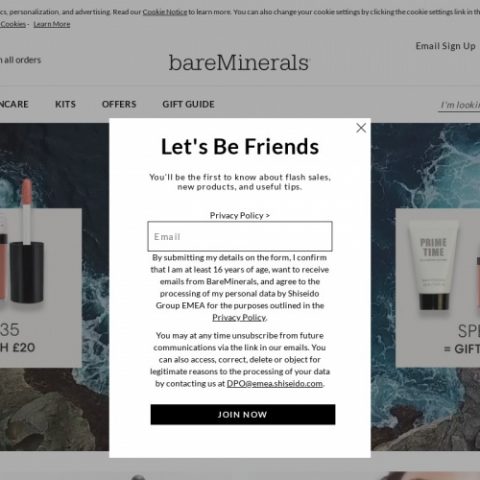Open the KITS menu
The image size is (480, 480).
coord(65,104)
